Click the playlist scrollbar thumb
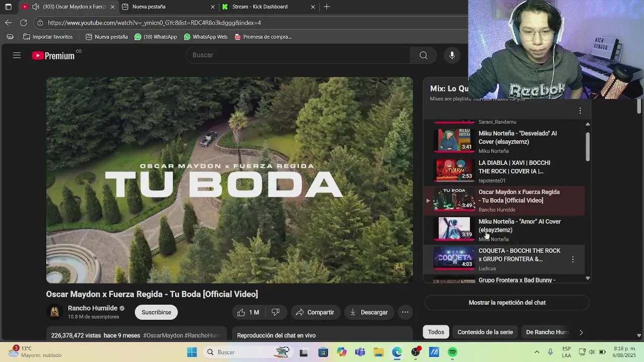The image size is (644, 362). point(588,147)
